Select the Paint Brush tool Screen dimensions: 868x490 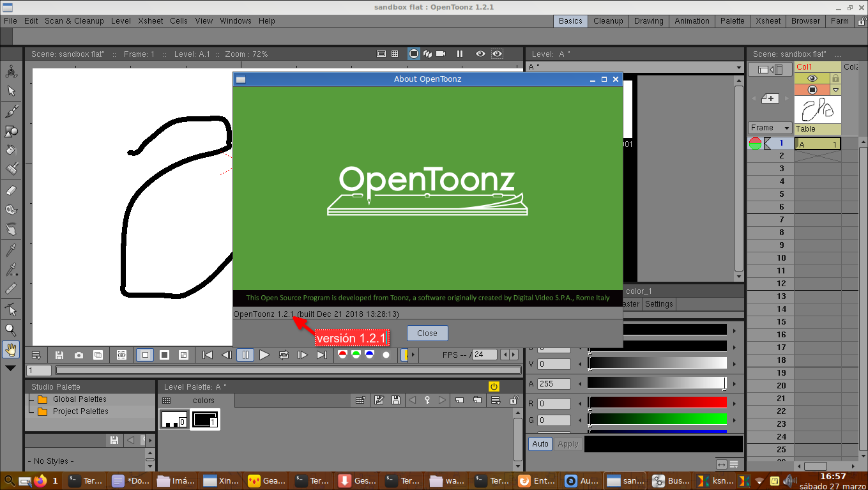pyautogui.click(x=11, y=169)
